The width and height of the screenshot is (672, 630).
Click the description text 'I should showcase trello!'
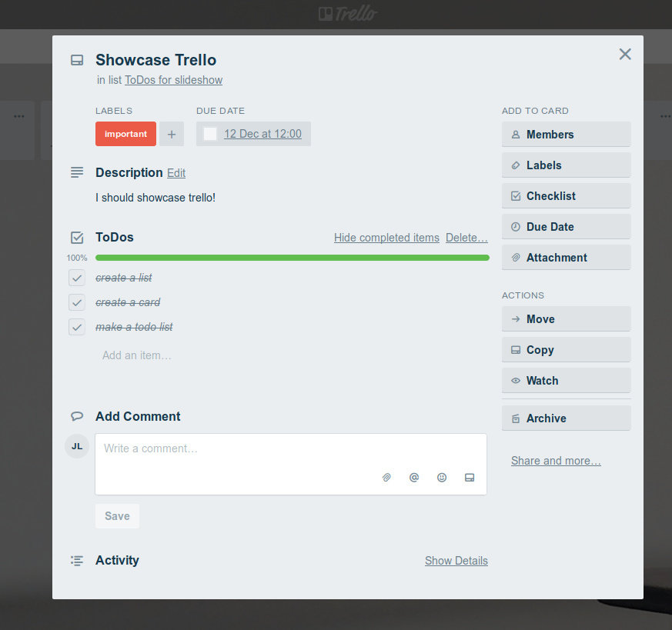pos(155,198)
